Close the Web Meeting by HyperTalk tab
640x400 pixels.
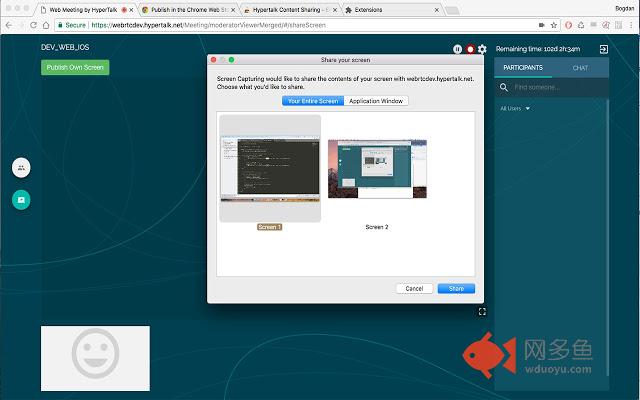(x=131, y=10)
